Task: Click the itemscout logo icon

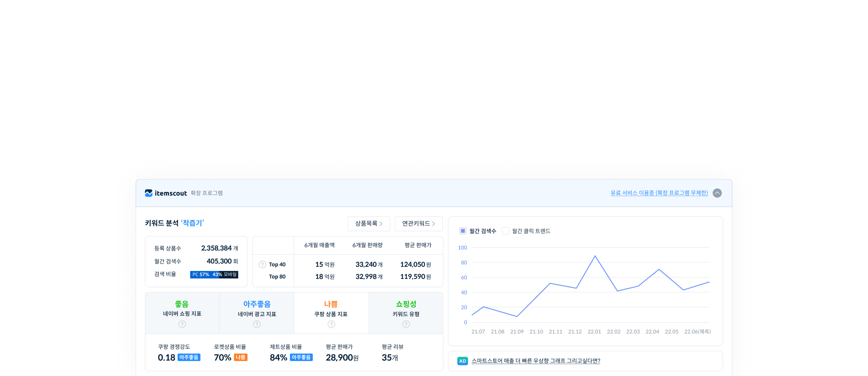Action: pos(149,193)
